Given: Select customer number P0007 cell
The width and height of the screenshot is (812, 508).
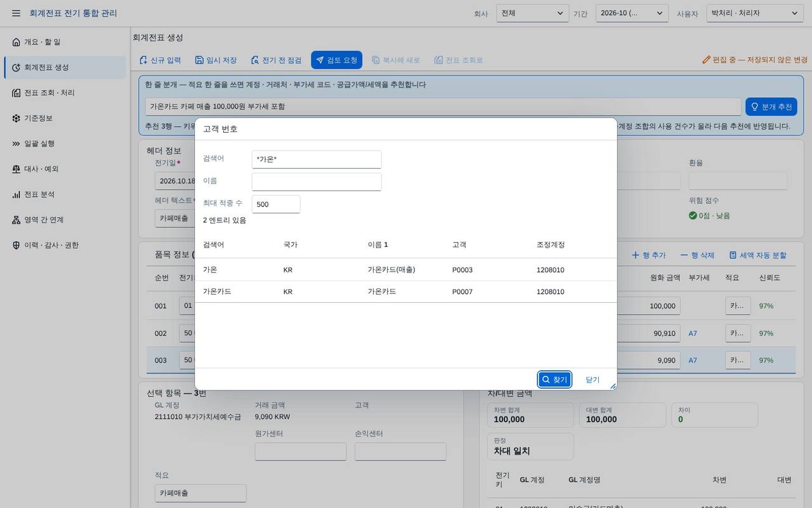Looking at the screenshot, I should coord(462,292).
